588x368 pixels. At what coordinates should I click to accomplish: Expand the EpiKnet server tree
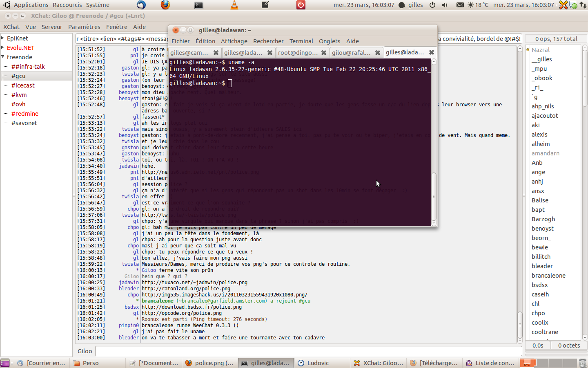click(x=3, y=38)
